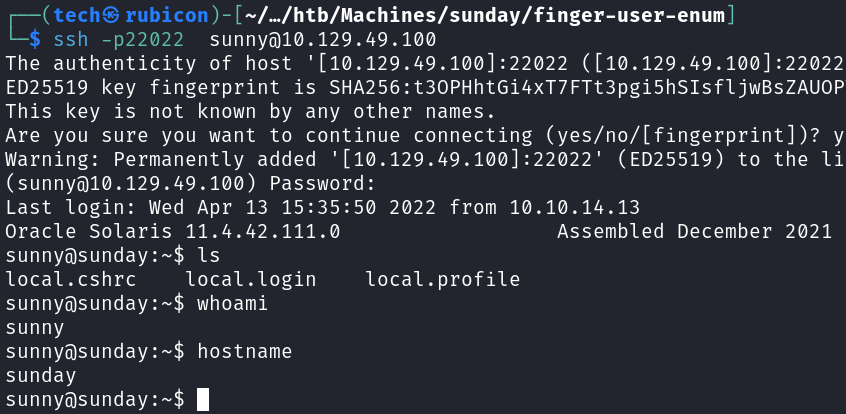Click the typed "whoami" command
Screen dimensions: 846x414
233,303
